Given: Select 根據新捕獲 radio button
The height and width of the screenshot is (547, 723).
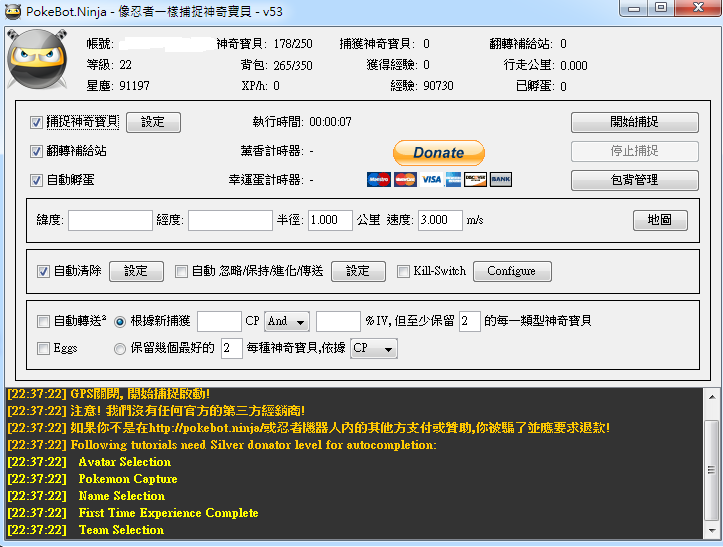Looking at the screenshot, I should click(x=120, y=321).
